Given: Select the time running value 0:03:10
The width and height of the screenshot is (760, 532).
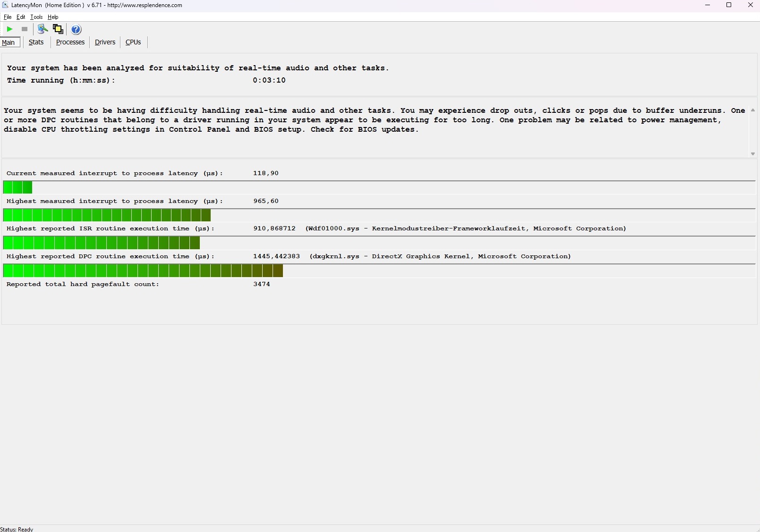Looking at the screenshot, I should 269,80.
